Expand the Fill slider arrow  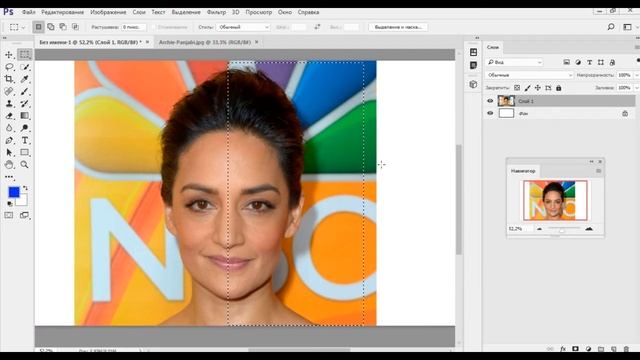point(636,88)
